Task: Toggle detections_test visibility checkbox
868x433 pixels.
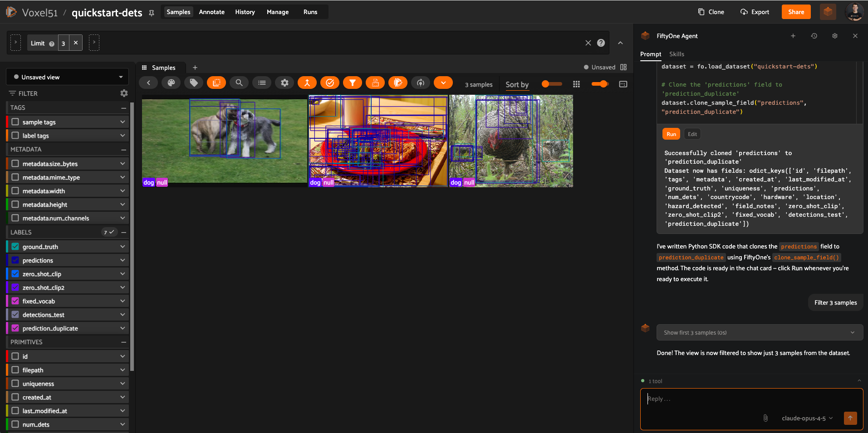Action: 15,315
